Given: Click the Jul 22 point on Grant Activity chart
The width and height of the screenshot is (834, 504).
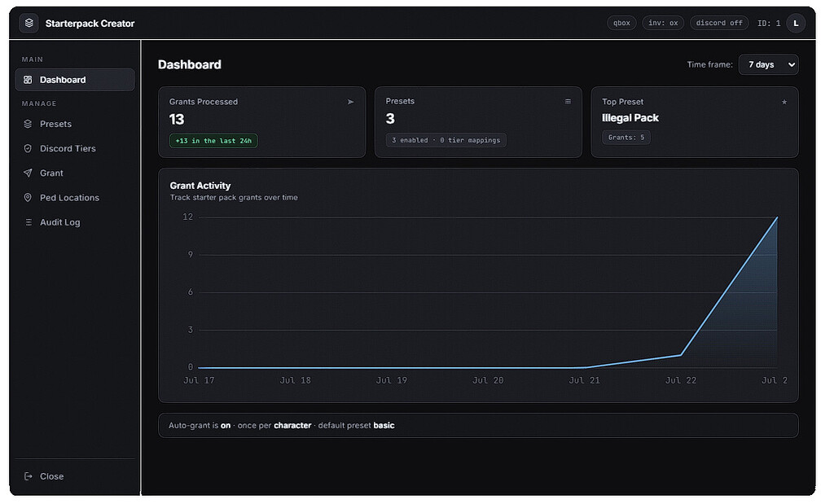Looking at the screenshot, I should coord(681,355).
